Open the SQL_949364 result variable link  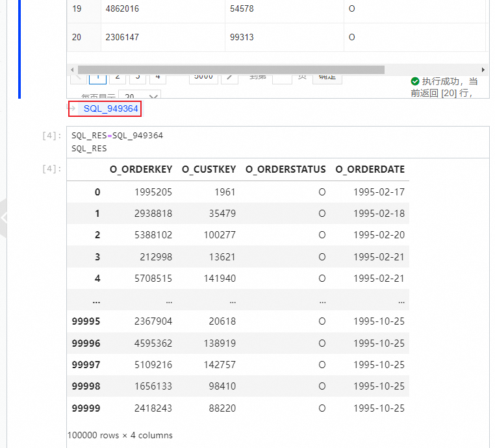[110, 108]
